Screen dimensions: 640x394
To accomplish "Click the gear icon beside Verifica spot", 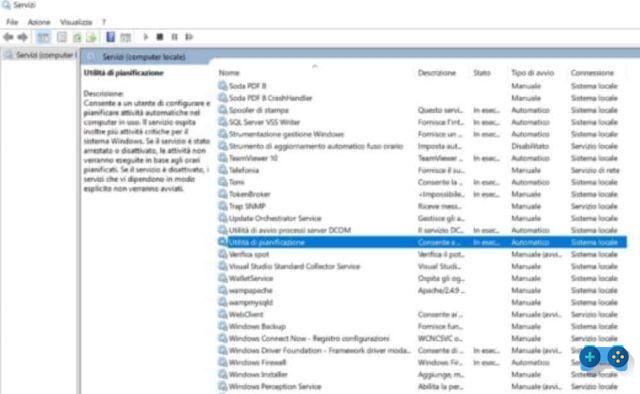I will tap(222, 254).
